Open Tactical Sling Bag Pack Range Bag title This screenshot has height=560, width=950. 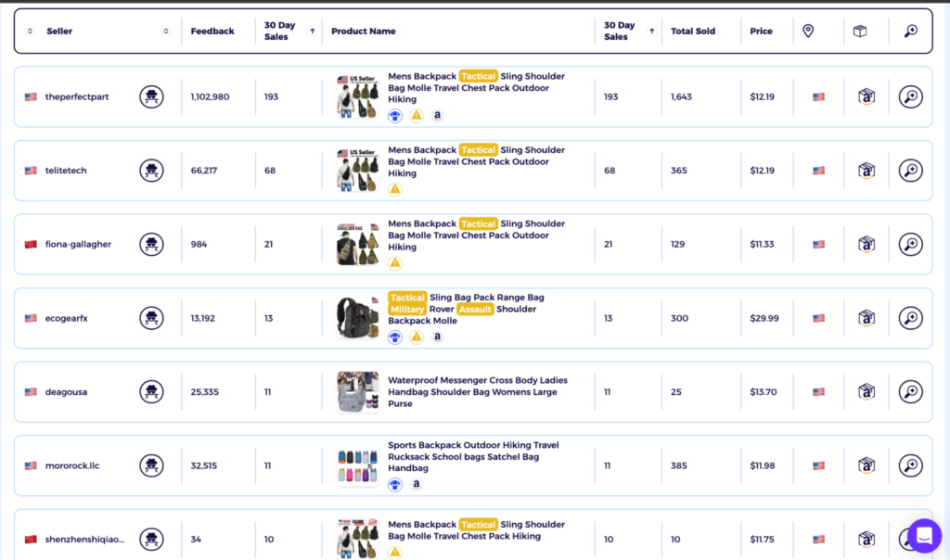pyautogui.click(x=466, y=309)
